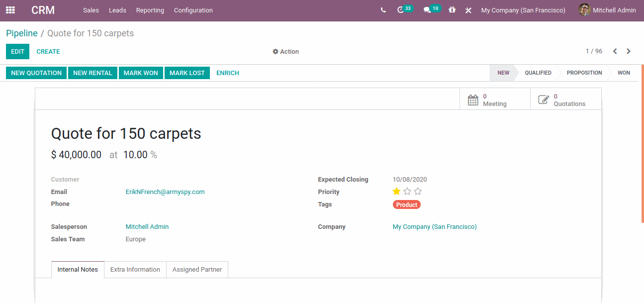Image resolution: width=644 pixels, height=303 pixels.
Task: Set priority to three stars
Action: click(x=418, y=192)
